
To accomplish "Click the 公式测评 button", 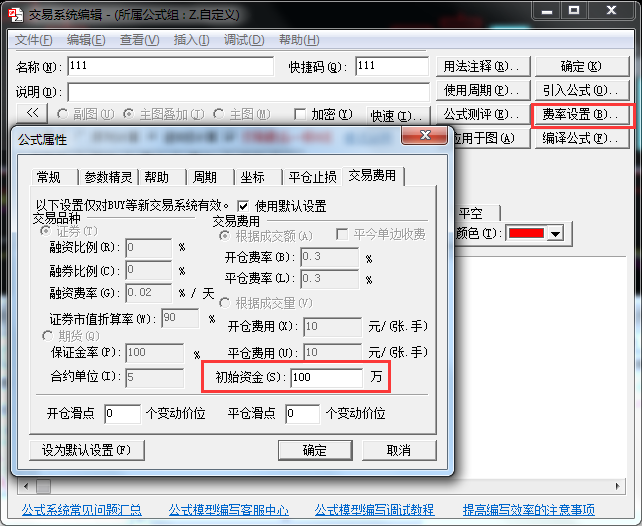I will (x=483, y=114).
